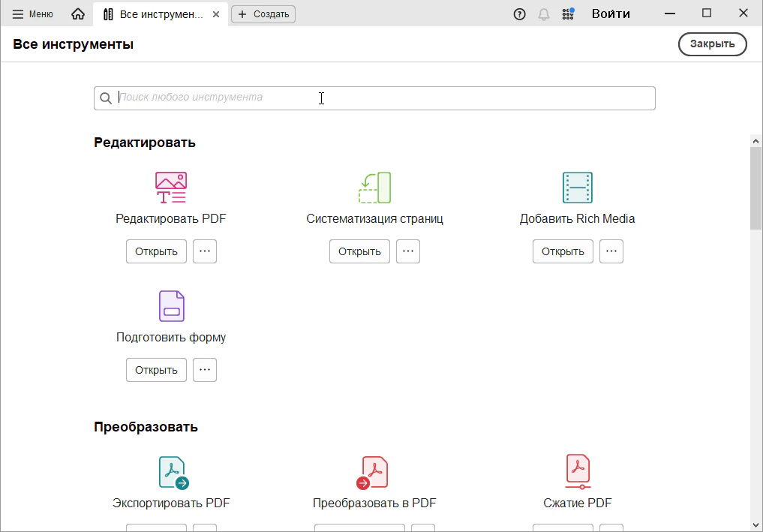The height and width of the screenshot is (532, 763).
Task: Go to the Home house icon
Action: coord(78,14)
